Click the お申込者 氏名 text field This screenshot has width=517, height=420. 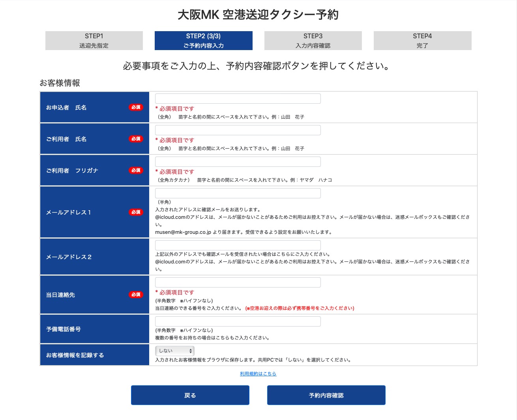click(238, 99)
